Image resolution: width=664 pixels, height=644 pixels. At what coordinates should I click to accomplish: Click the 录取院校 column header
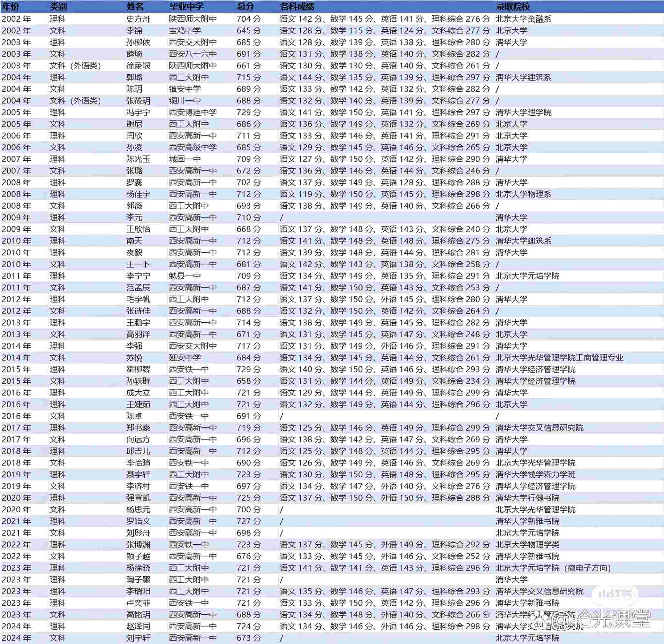coord(513,6)
